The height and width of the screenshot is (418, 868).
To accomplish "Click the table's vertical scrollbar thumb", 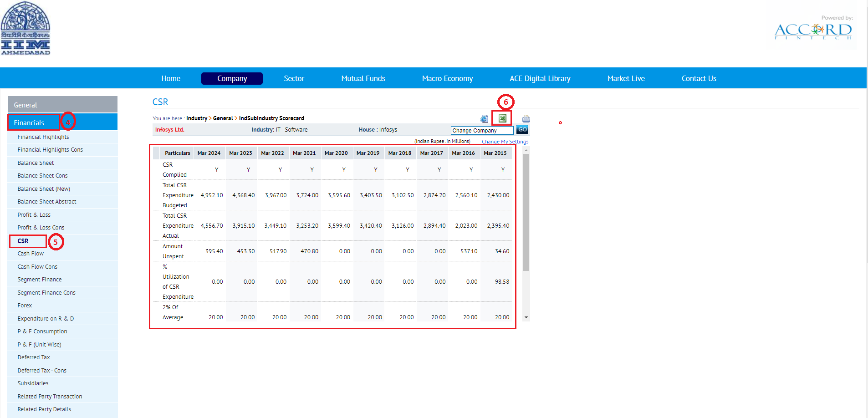I will tap(526, 213).
